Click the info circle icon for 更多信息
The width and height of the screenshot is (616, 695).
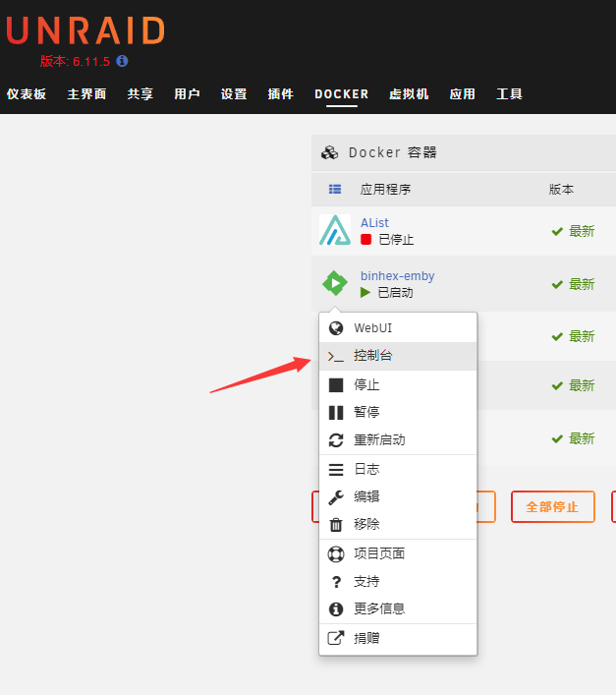tap(336, 609)
